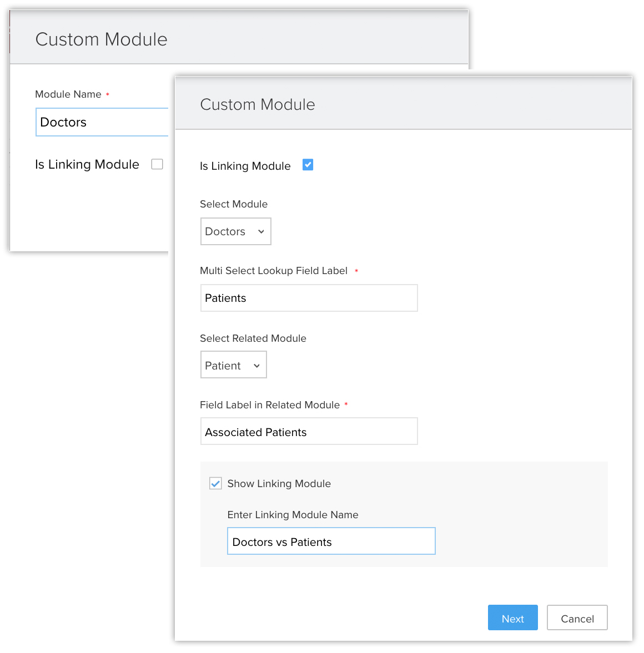Disable the Show Linking Module checkbox

click(x=215, y=483)
